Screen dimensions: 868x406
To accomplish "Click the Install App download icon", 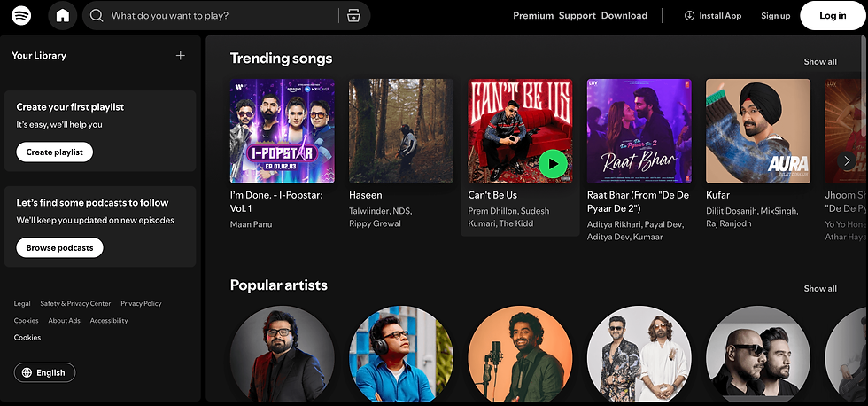I will pyautogui.click(x=689, y=15).
